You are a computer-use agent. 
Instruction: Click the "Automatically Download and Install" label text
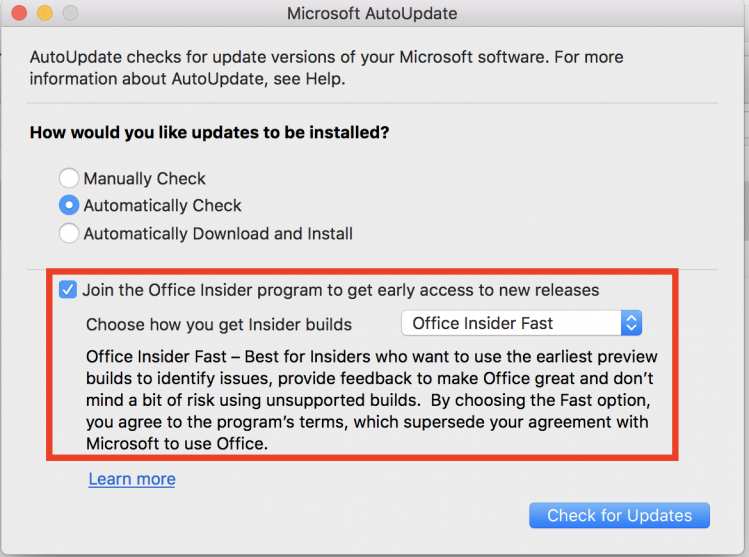coord(218,234)
